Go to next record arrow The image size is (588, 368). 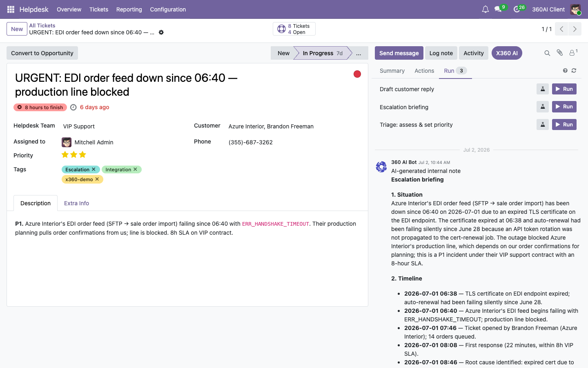click(x=575, y=29)
